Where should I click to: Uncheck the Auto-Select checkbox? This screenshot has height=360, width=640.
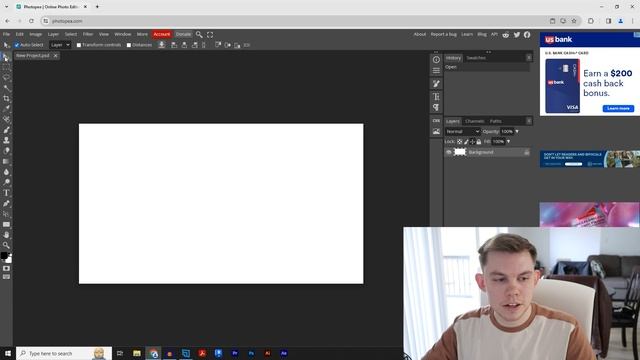(17, 45)
